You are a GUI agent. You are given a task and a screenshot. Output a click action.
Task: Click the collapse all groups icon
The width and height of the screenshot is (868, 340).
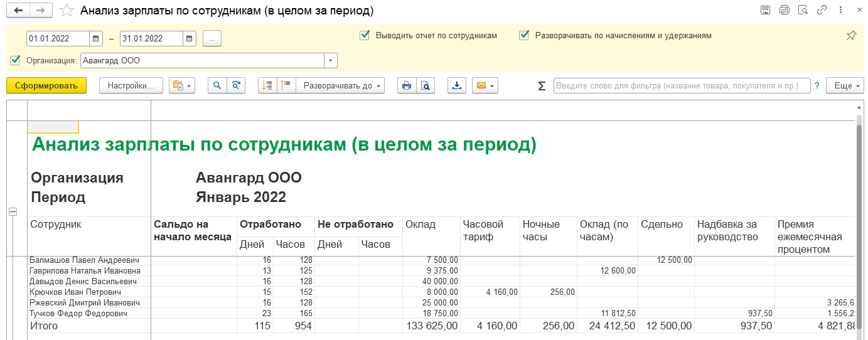pyautogui.click(x=286, y=86)
